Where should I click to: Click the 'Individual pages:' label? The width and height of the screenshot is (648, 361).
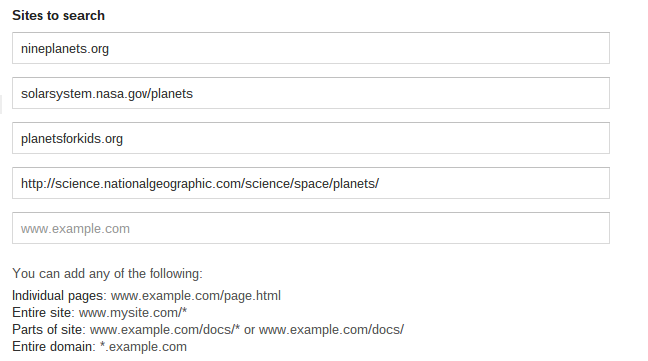60,296
